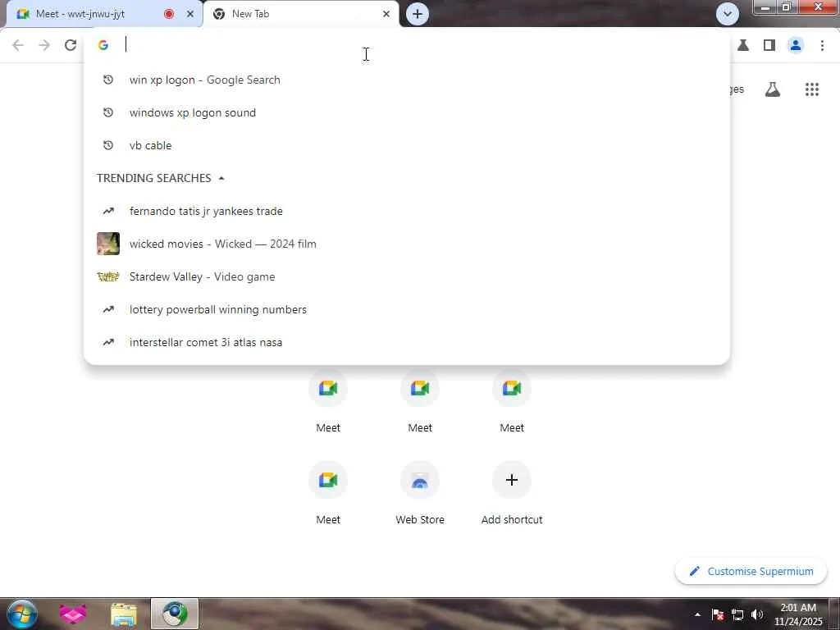Viewport: 840px width, 630px height.
Task: Open the profile avatar menu
Action: (796, 45)
